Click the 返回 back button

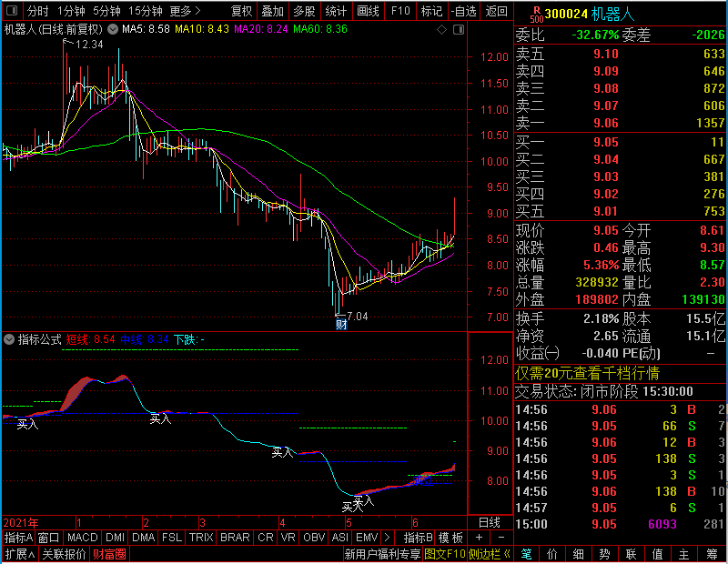pyautogui.click(x=496, y=11)
